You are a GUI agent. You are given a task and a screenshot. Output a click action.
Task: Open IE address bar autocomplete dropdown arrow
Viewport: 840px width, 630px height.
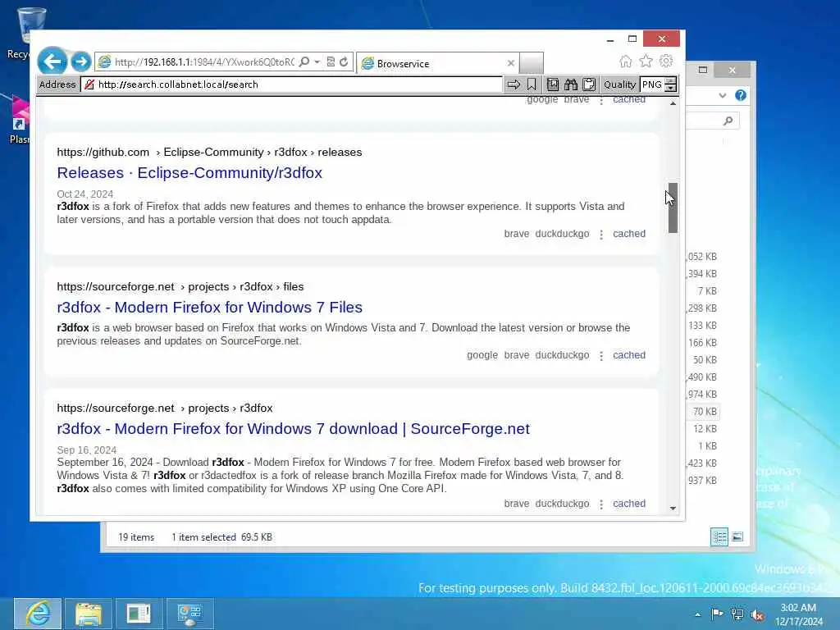tap(317, 62)
